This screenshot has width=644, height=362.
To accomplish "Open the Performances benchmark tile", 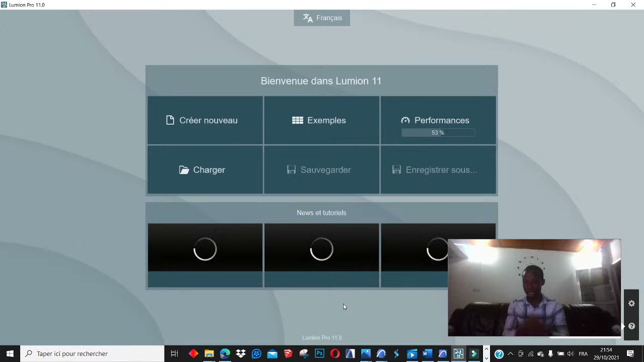I will click(x=438, y=120).
